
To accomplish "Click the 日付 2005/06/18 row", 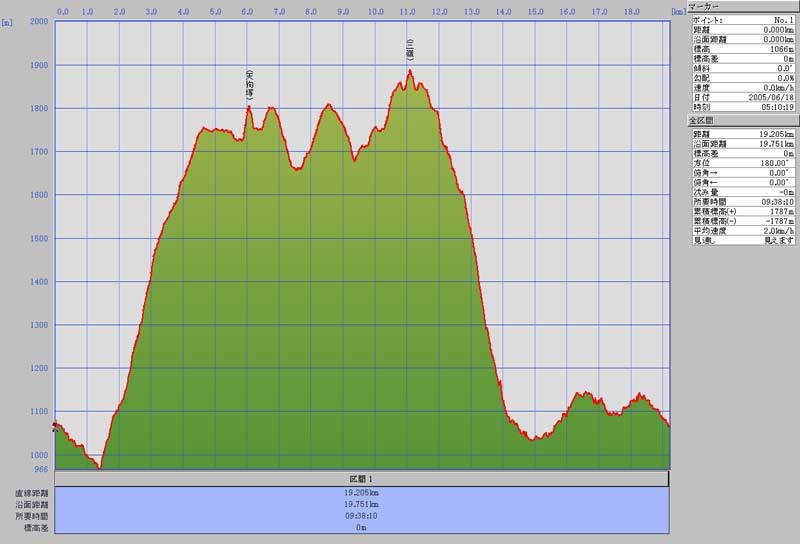I will [x=743, y=97].
